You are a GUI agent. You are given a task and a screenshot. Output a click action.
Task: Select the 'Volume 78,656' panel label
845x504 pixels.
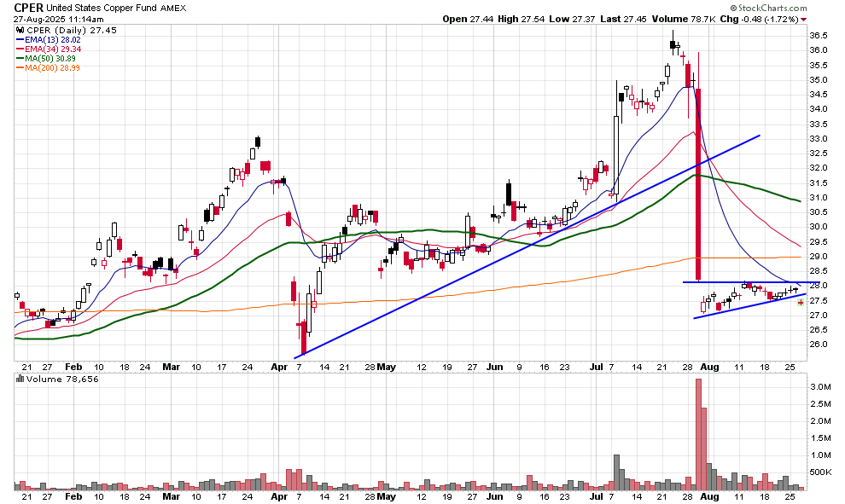tap(62, 379)
